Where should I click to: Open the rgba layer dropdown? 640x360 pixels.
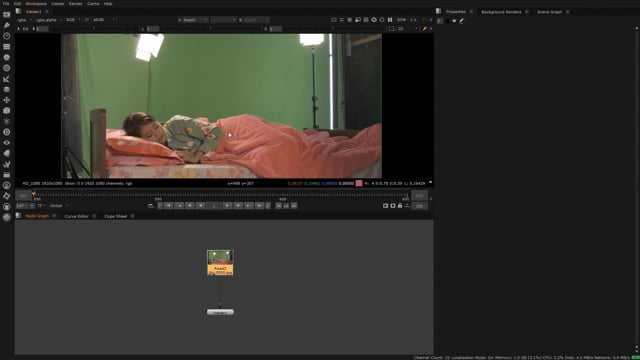24,20
